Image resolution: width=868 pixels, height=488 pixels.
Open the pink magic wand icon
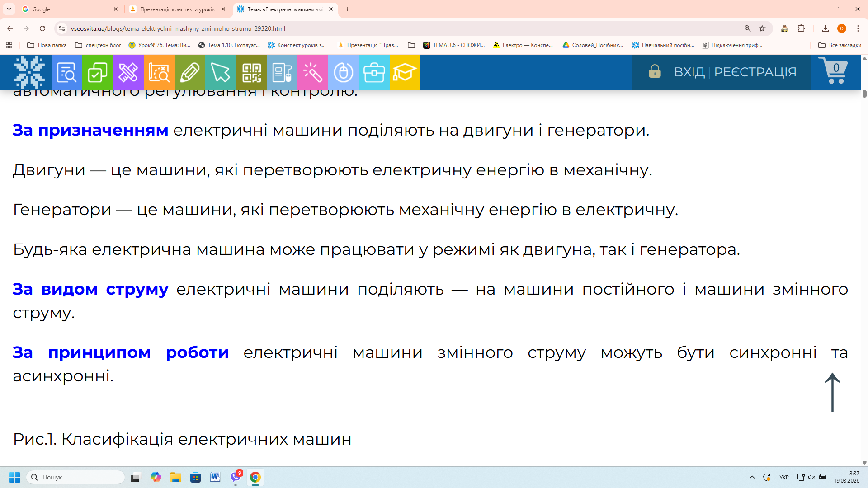click(x=312, y=72)
